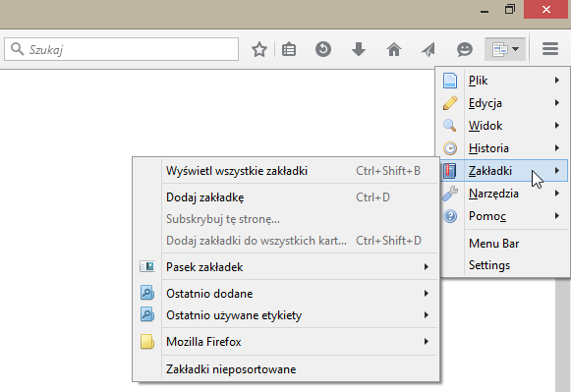Expand the Pomoc submenu arrow
This screenshot has height=392, width=571.
point(557,216)
